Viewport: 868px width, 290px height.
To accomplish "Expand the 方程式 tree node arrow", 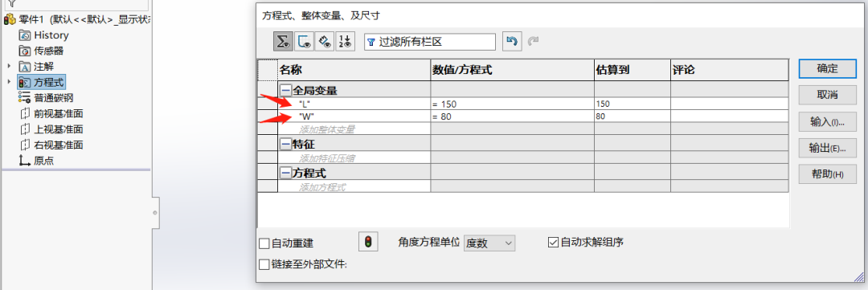I will [x=9, y=83].
